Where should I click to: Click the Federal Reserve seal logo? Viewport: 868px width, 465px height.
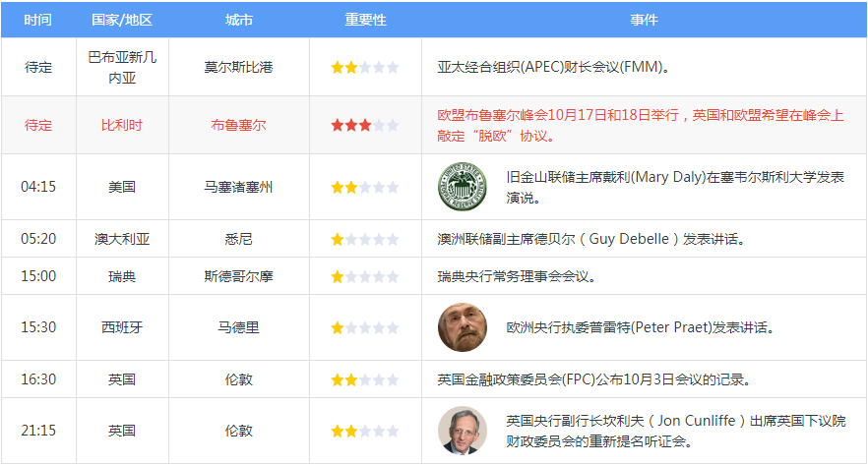[x=462, y=187]
